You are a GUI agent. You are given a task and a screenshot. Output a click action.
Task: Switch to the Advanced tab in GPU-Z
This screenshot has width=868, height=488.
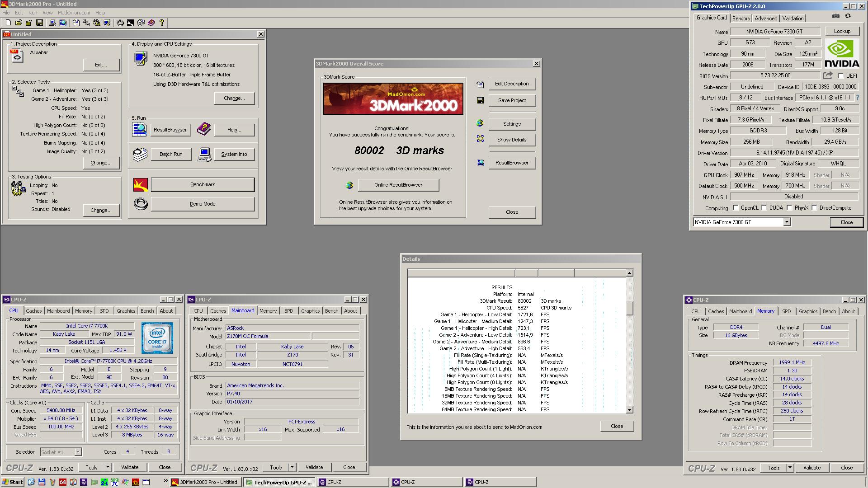(766, 19)
